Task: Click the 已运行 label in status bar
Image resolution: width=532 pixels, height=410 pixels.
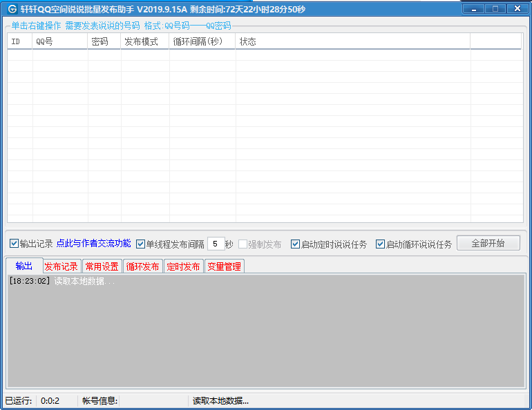Action: pyautogui.click(x=19, y=401)
